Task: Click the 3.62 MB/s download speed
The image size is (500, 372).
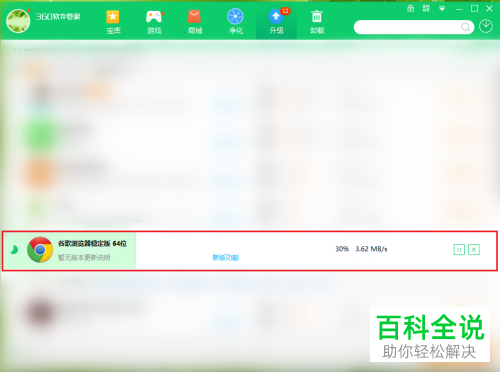Action: pyautogui.click(x=371, y=249)
